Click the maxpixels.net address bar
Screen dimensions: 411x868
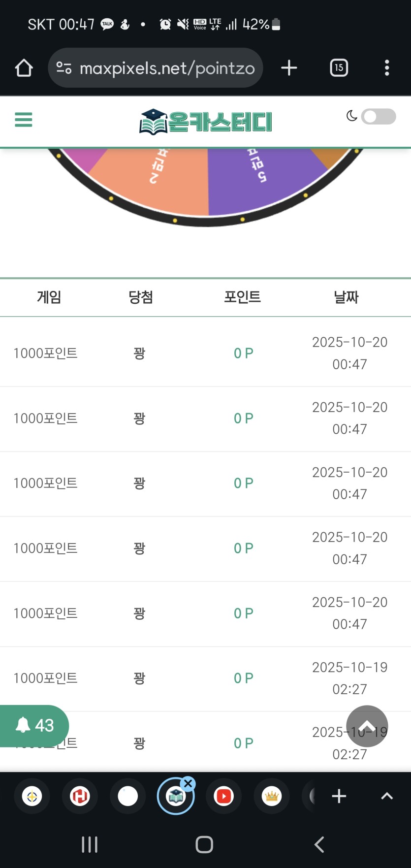(167, 68)
